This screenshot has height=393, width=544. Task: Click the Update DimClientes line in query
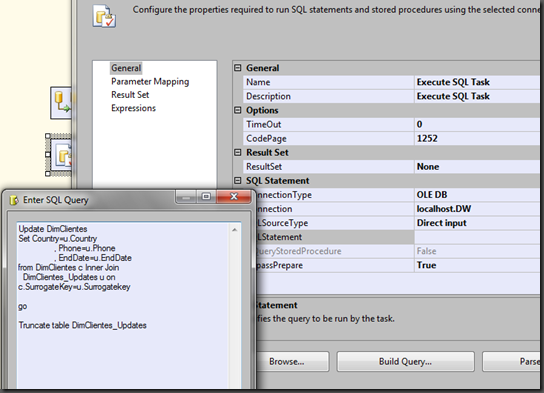coord(53,229)
